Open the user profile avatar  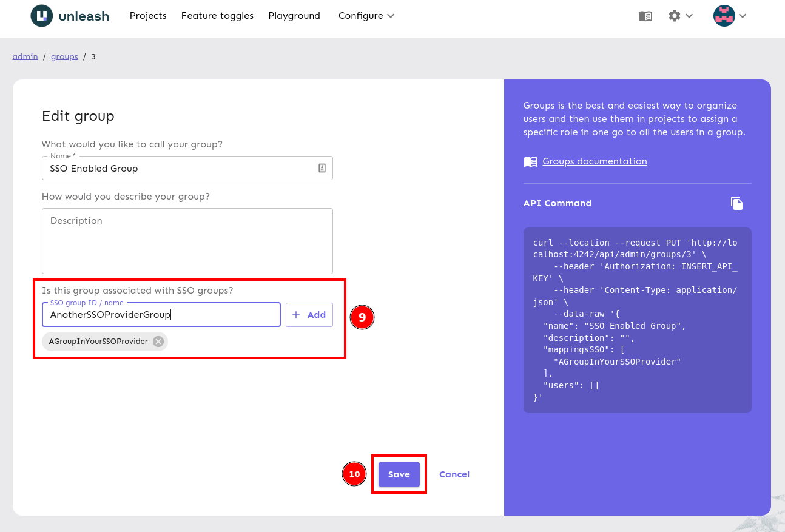tap(724, 16)
